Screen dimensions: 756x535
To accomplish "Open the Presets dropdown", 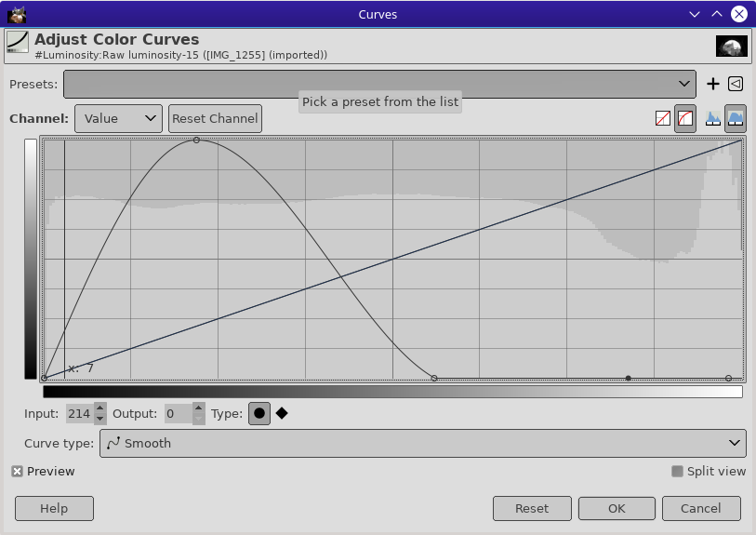I will point(379,84).
